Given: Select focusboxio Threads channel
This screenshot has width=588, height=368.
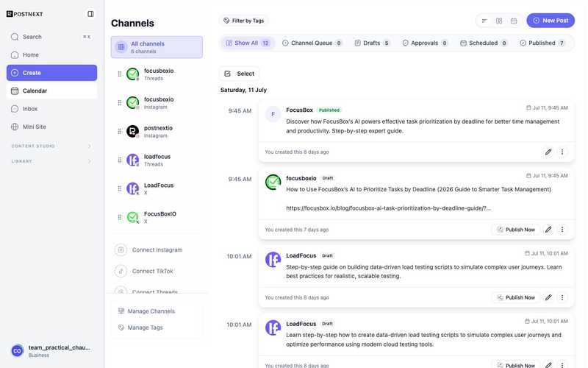Looking at the screenshot, I should coord(157,74).
